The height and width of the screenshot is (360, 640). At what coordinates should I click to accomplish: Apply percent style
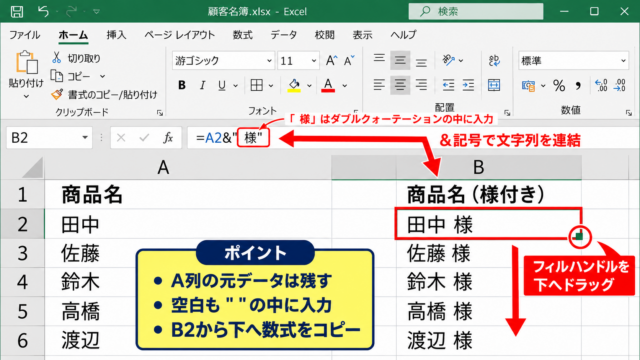pyautogui.click(x=559, y=86)
